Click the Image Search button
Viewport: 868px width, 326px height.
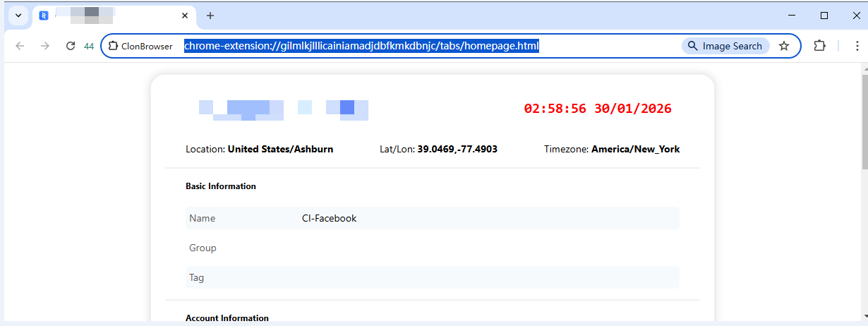(725, 46)
